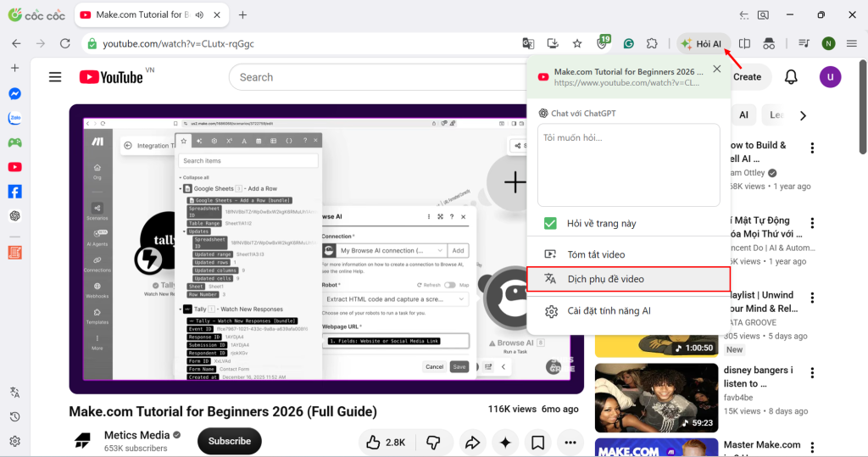Toggle the split-view reading panel icon
868x457 pixels.
pos(744,43)
